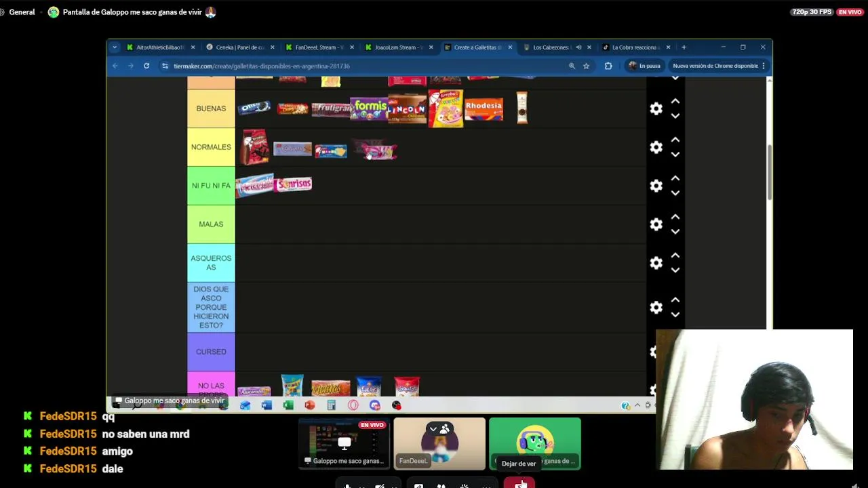Open Opera browser from taskbar

(x=353, y=405)
